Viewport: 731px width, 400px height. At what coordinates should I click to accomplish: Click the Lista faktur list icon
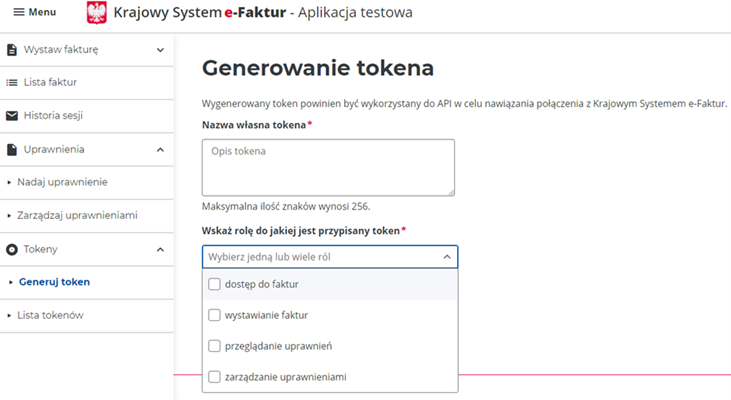click(x=12, y=82)
